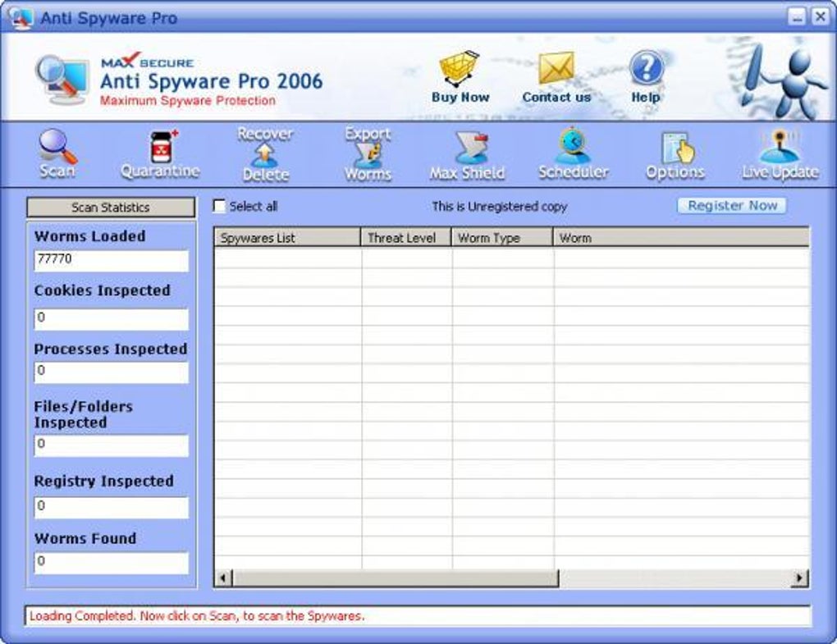Click the 'Anti Spyware Pro 2006' heading

pyautogui.click(x=212, y=81)
